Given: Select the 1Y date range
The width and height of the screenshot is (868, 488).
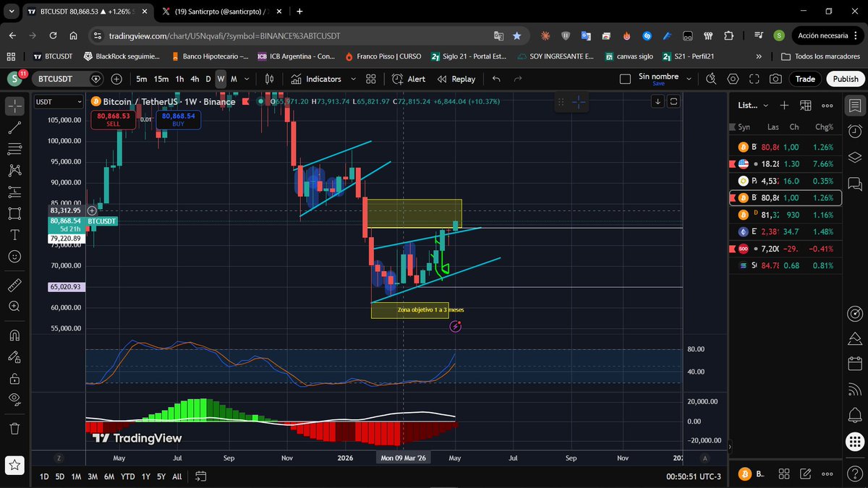Looking at the screenshot, I should 146,476.
